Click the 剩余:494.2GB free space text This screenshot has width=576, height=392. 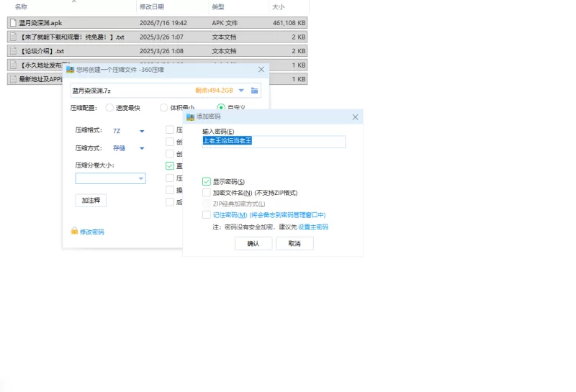click(214, 91)
